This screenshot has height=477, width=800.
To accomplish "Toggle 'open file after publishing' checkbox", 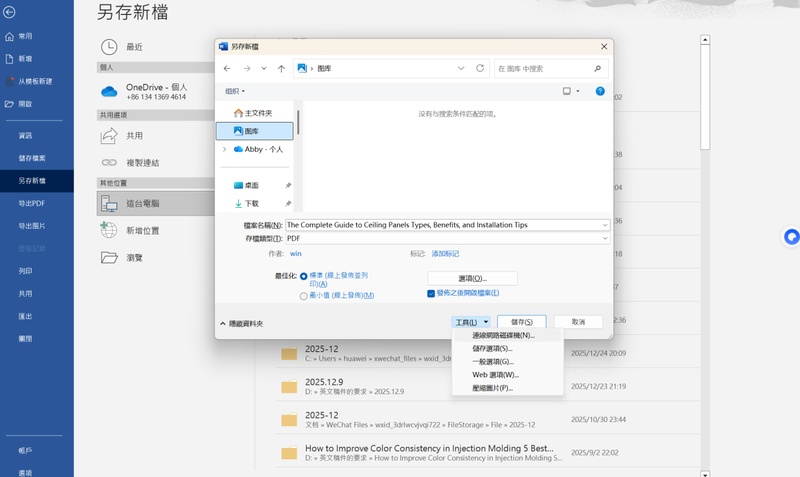I will (431, 293).
